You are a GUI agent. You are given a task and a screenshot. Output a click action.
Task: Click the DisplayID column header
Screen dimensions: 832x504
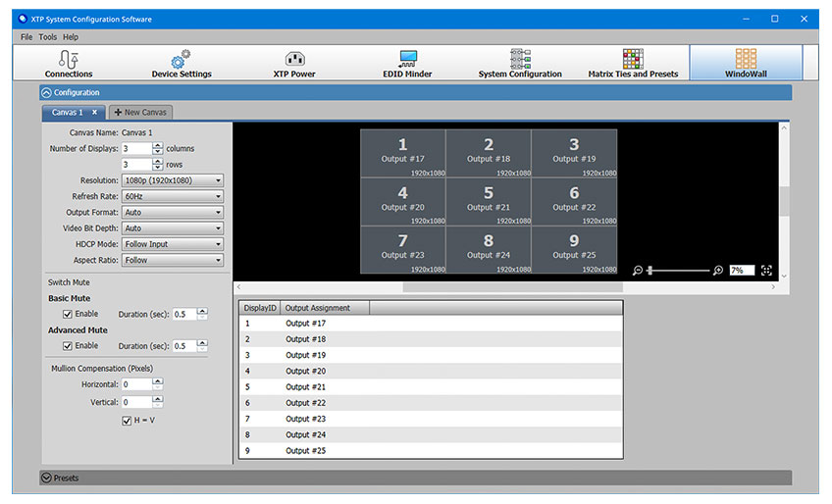pos(260,308)
